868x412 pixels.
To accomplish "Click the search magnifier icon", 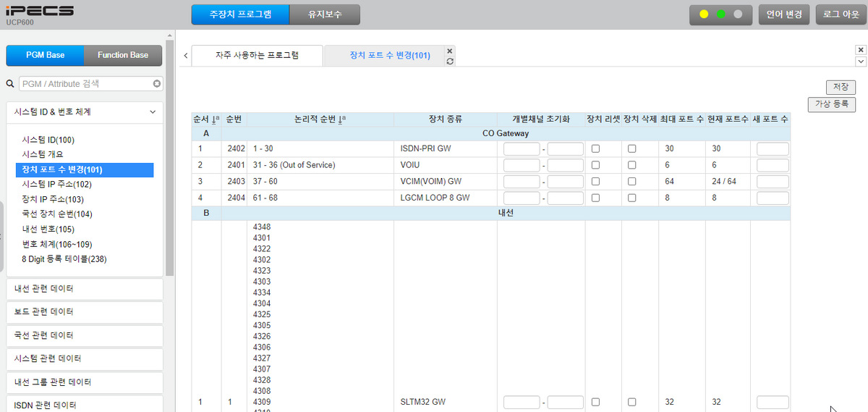I will 10,84.
